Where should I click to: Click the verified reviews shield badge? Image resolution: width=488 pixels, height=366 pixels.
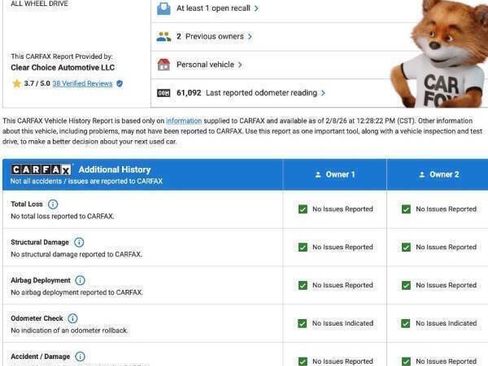(x=120, y=84)
